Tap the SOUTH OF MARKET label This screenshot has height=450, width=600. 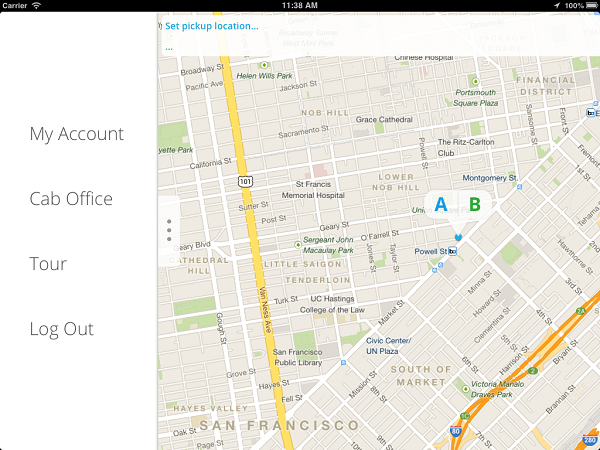(x=421, y=376)
